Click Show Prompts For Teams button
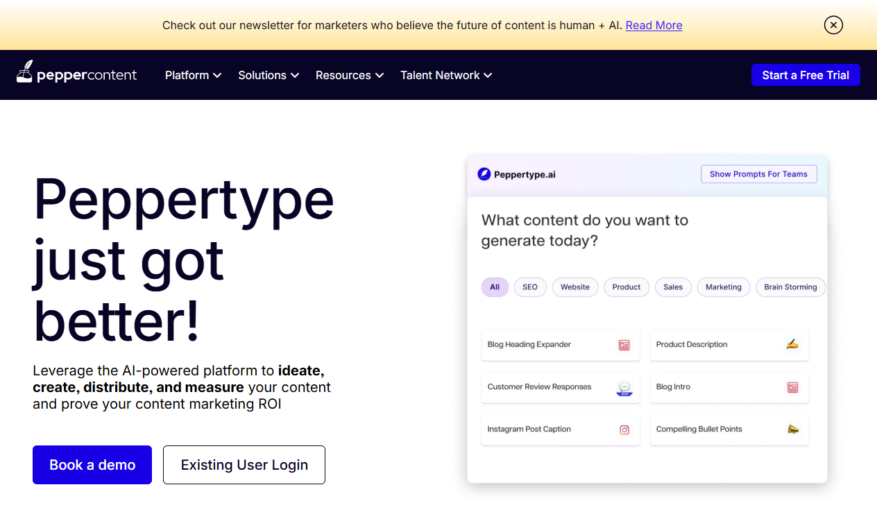Viewport: 877px width, 528px height. [758, 174]
